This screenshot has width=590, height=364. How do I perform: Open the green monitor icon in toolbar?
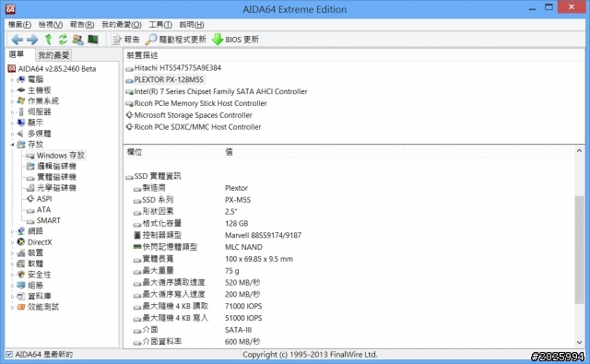(x=93, y=39)
